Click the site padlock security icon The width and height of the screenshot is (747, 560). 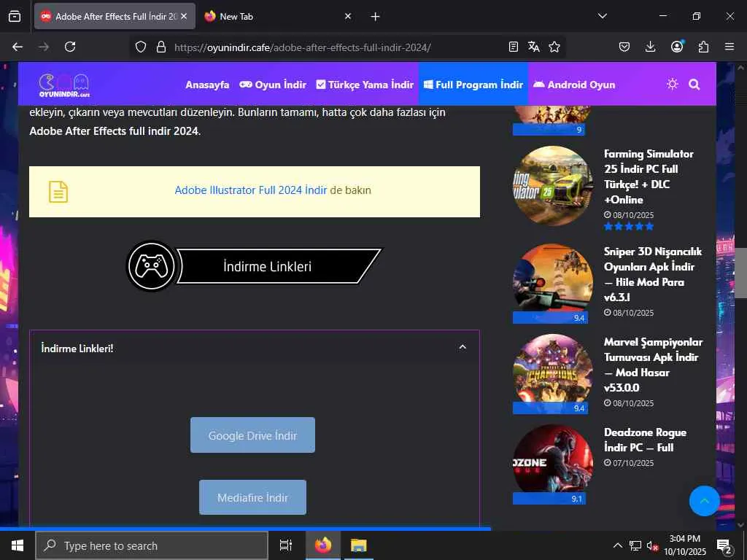tap(161, 47)
